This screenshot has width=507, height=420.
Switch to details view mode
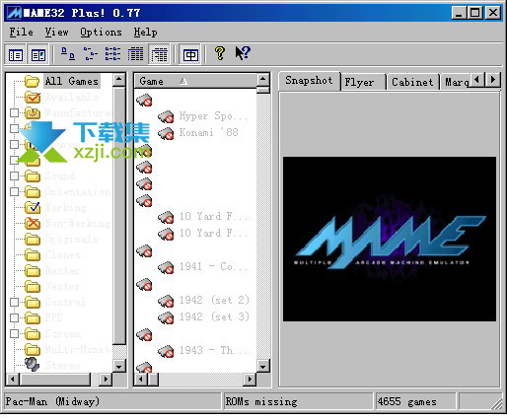(x=135, y=54)
